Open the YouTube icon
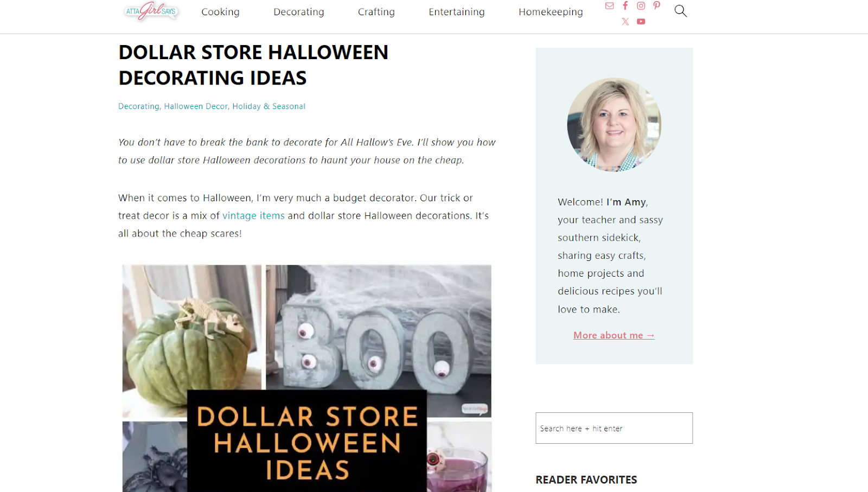Image resolution: width=868 pixels, height=492 pixels. pyautogui.click(x=641, y=22)
